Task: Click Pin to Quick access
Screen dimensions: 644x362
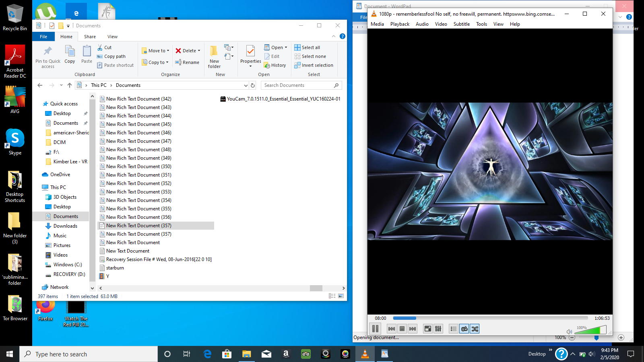Action: (x=48, y=57)
